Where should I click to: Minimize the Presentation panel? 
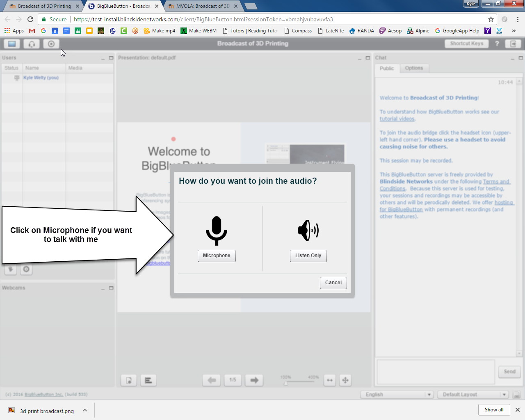(360, 58)
